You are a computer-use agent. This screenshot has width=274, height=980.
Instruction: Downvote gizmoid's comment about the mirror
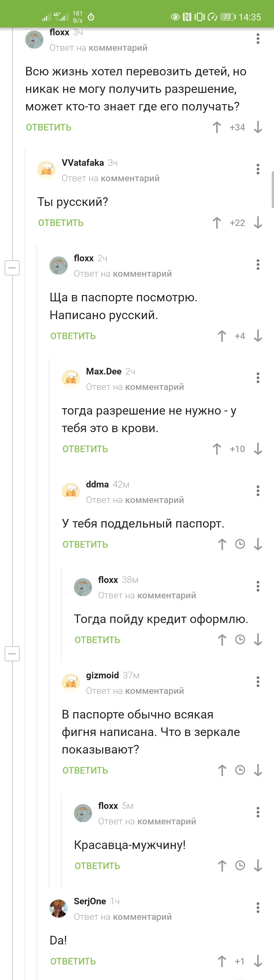tap(258, 770)
